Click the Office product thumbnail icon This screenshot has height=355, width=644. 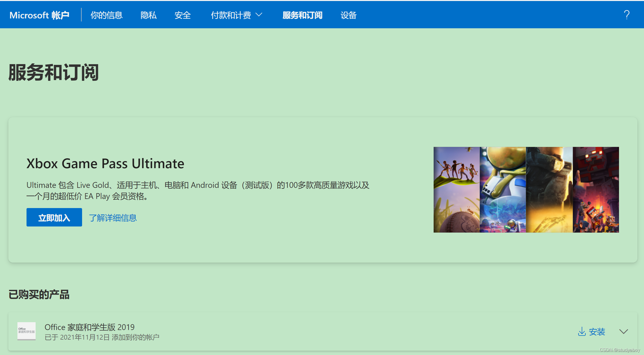pos(26,331)
